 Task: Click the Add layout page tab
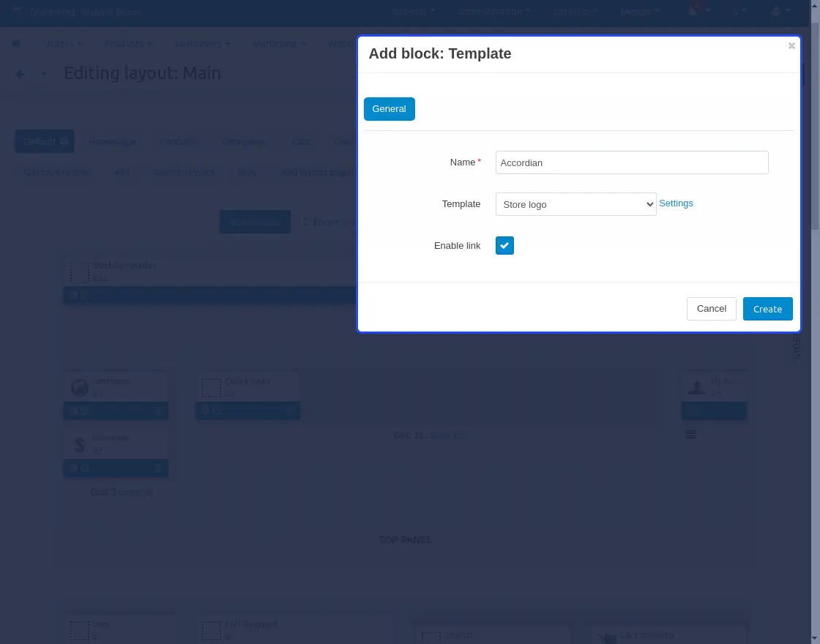click(316, 172)
